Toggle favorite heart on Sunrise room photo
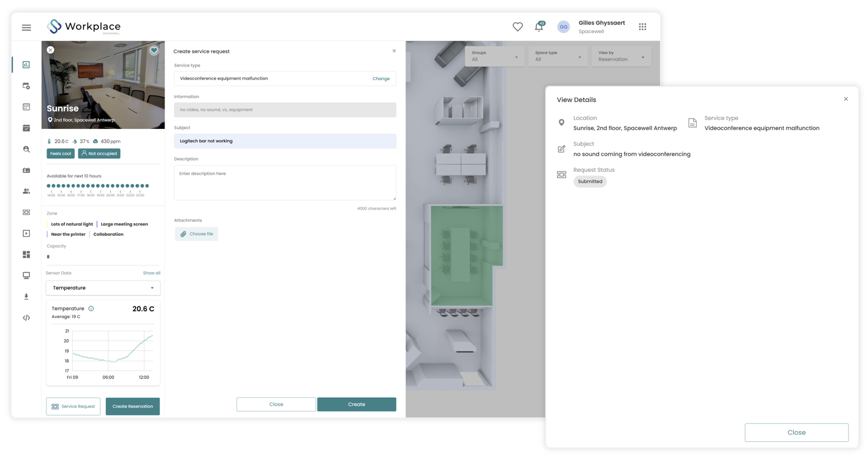The width and height of the screenshot is (868, 456). 154,50
